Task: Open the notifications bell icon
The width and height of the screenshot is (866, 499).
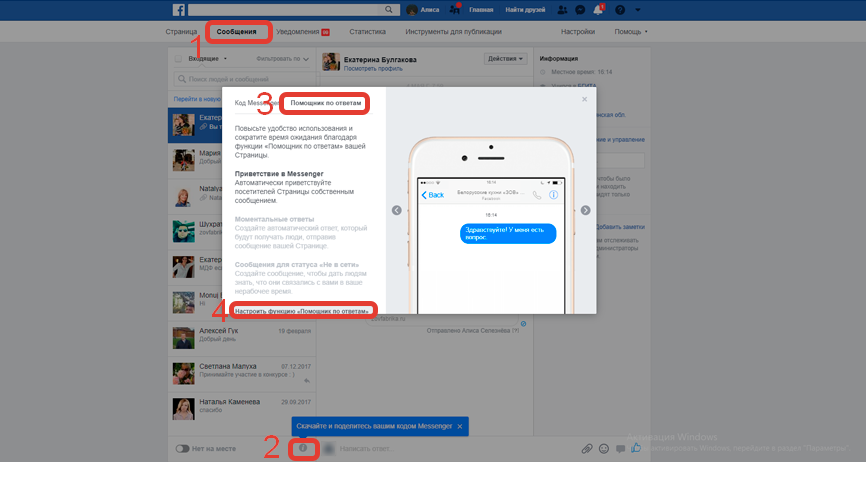Action: pos(598,10)
